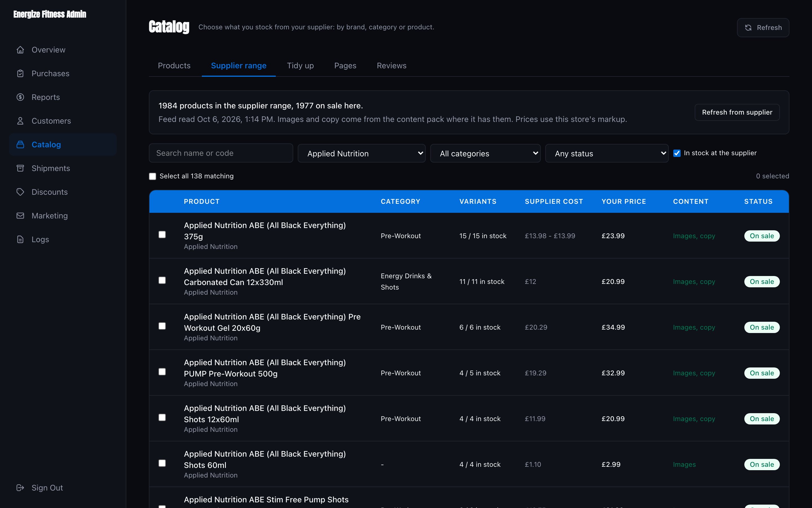Click the Purchases clipboard icon
This screenshot has height=508, width=812.
(x=20, y=73)
